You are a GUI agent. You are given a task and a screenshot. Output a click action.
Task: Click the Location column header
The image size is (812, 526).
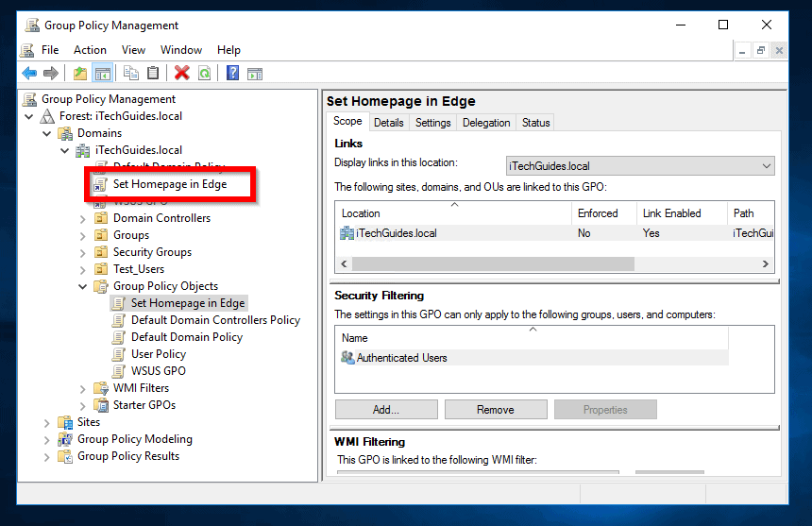point(453,213)
